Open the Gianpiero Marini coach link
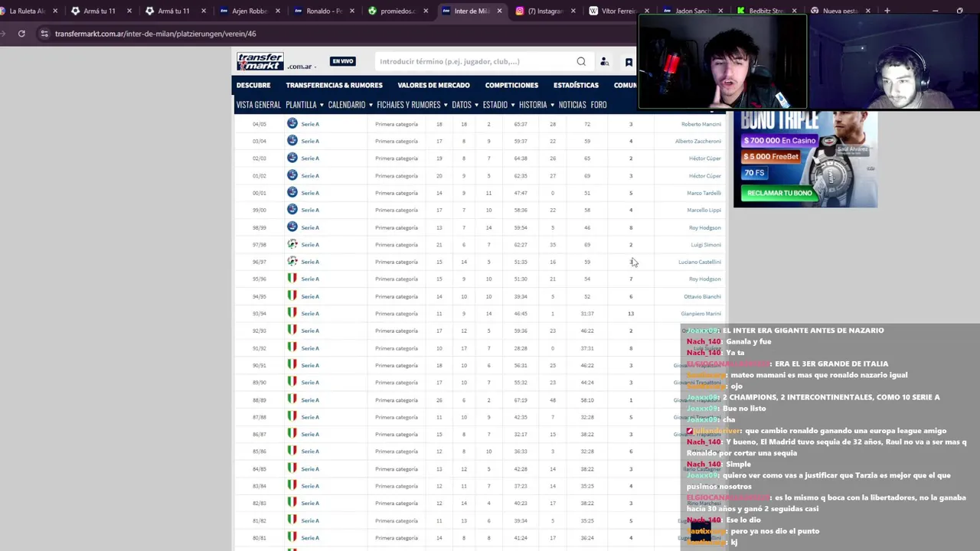 [x=701, y=314]
